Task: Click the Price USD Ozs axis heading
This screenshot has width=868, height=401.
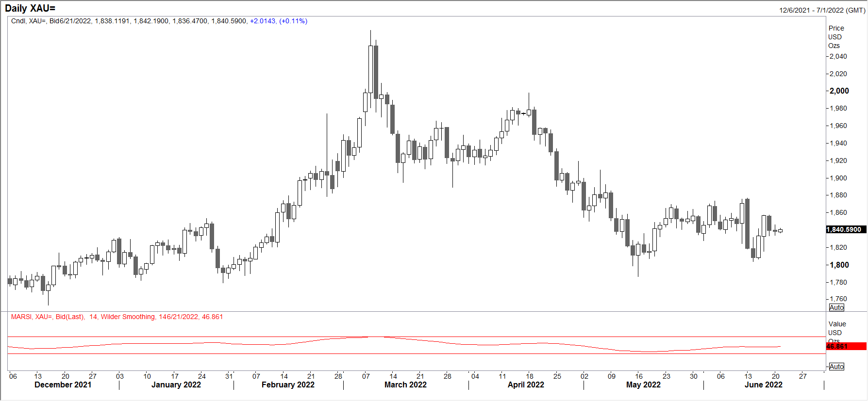Action: (835, 37)
